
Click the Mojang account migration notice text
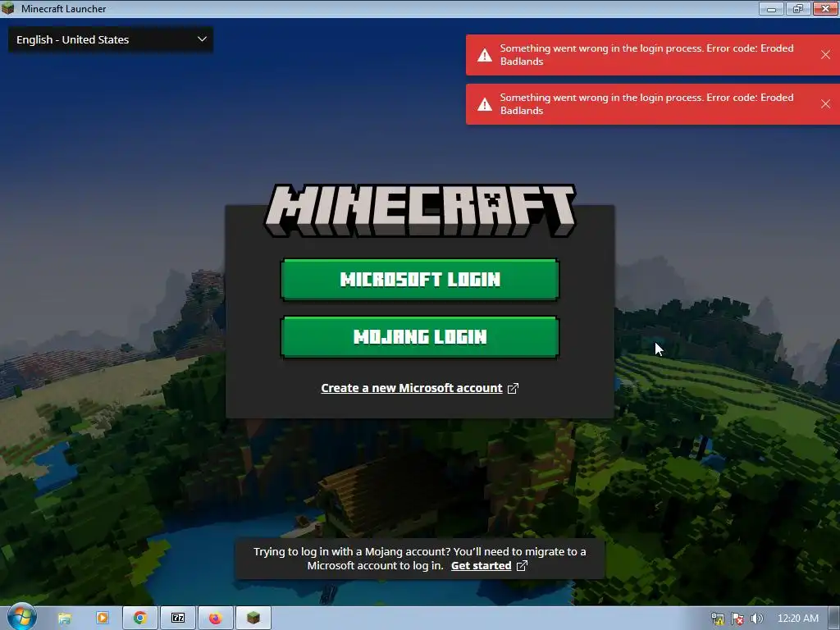pyautogui.click(x=419, y=558)
